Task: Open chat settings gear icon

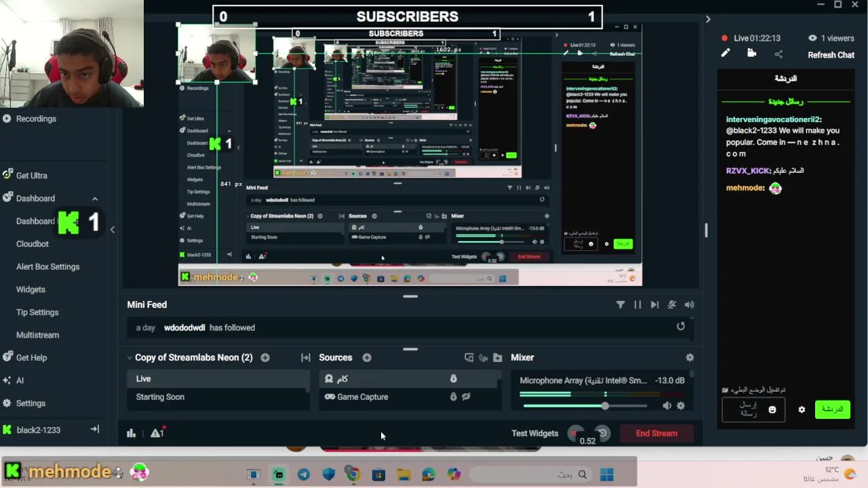Action: (x=802, y=409)
